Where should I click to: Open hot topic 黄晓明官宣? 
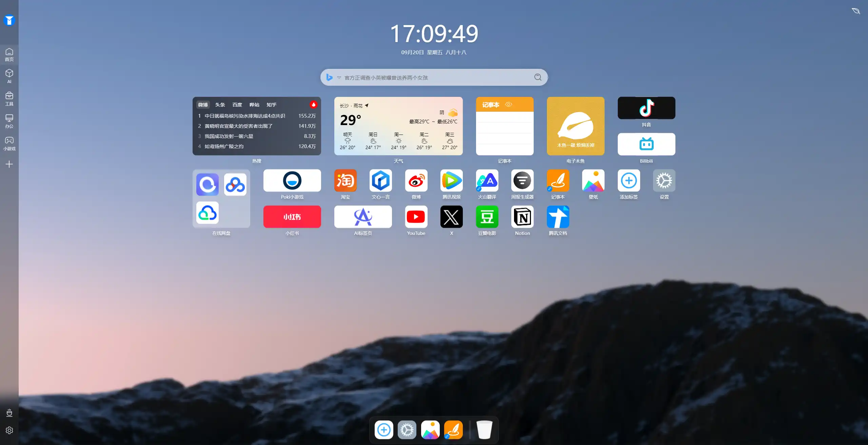point(257,126)
